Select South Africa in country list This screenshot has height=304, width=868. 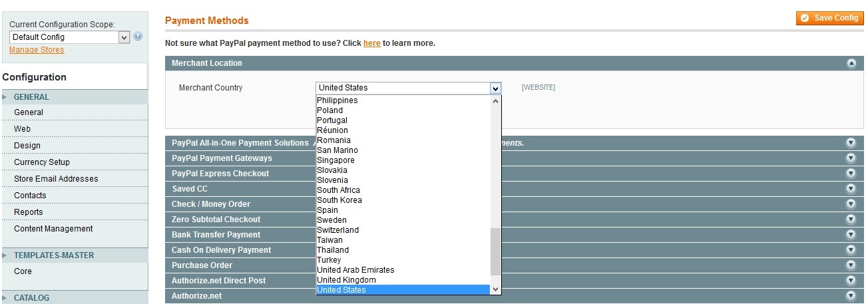coord(403,190)
